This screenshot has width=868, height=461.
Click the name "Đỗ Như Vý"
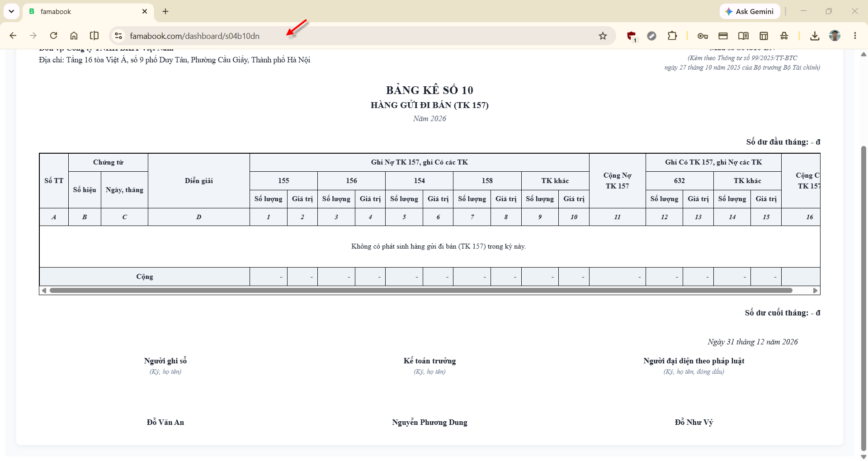[x=694, y=422]
